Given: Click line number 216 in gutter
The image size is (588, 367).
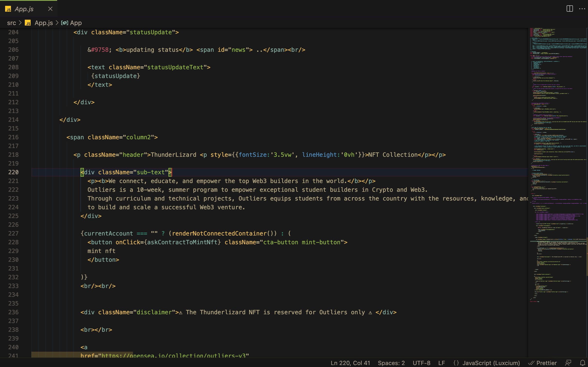Looking at the screenshot, I should [x=13, y=137].
